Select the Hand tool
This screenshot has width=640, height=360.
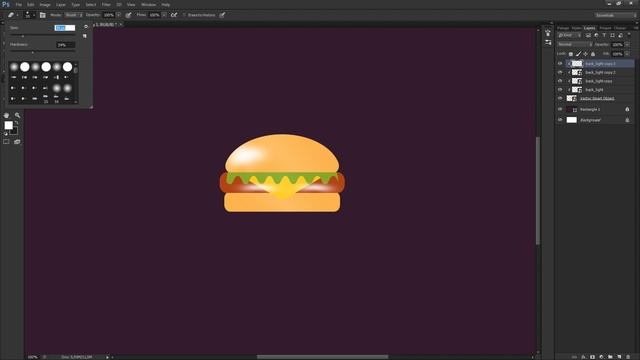[6, 116]
